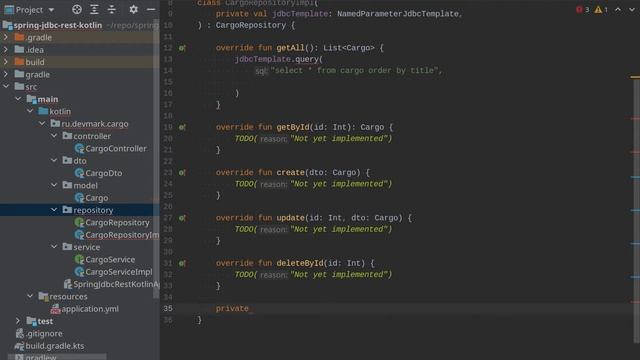Expand the .gradle folder
This screenshot has width=640, height=360.
pyautogui.click(x=6, y=37)
